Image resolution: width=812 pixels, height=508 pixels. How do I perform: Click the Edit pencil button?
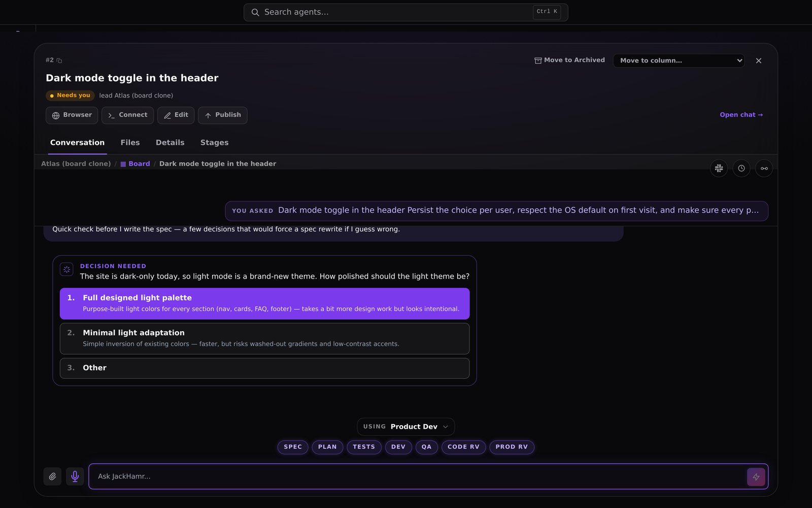point(176,115)
